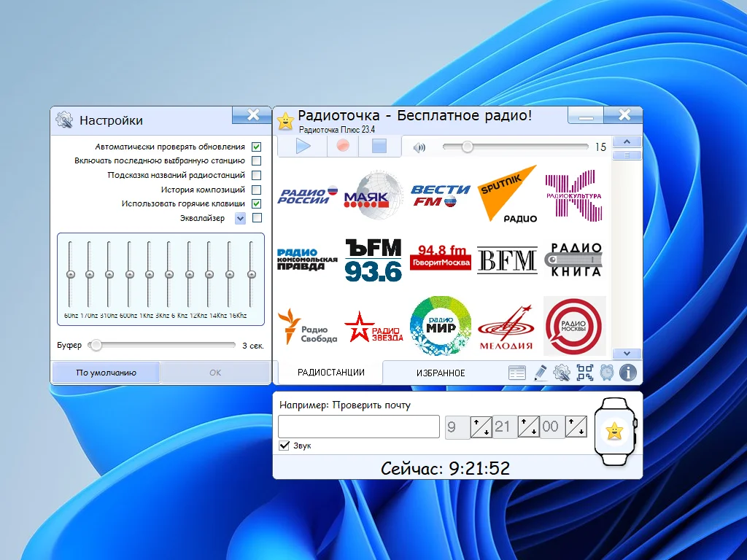Viewport: 747px width, 560px height.
Task: Click the red Record button
Action: click(343, 146)
